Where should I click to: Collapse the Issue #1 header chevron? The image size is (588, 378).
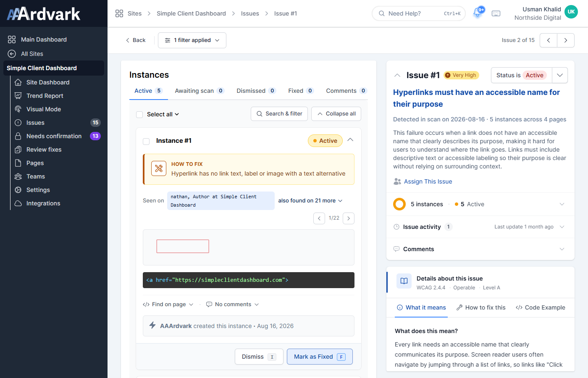pos(397,75)
